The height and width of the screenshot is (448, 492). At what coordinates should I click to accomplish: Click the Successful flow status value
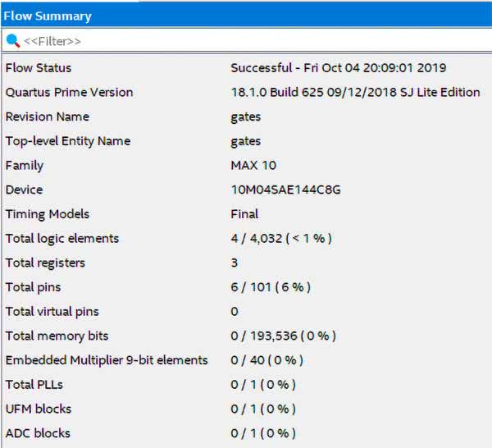pos(338,68)
